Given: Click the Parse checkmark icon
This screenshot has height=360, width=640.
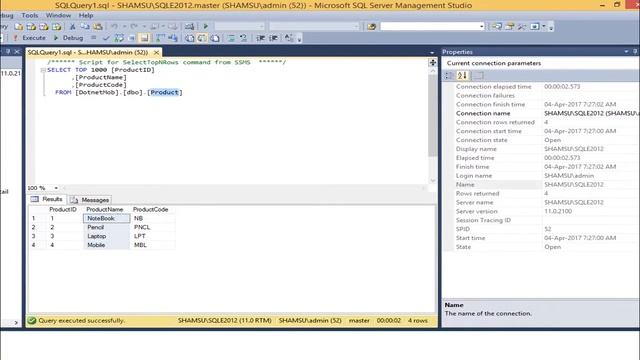Looking at the screenshot, I should pyautogui.click(x=106, y=38).
